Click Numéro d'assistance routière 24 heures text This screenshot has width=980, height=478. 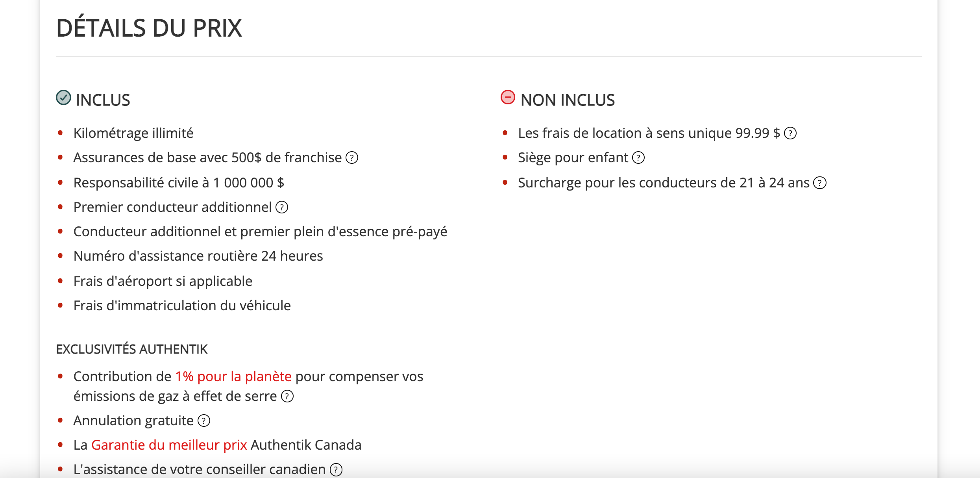[198, 256]
